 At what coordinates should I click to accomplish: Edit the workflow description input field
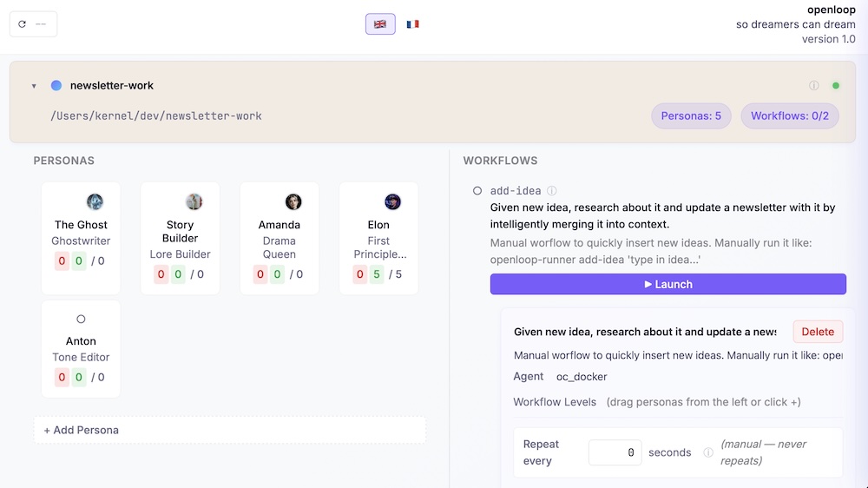click(x=678, y=355)
